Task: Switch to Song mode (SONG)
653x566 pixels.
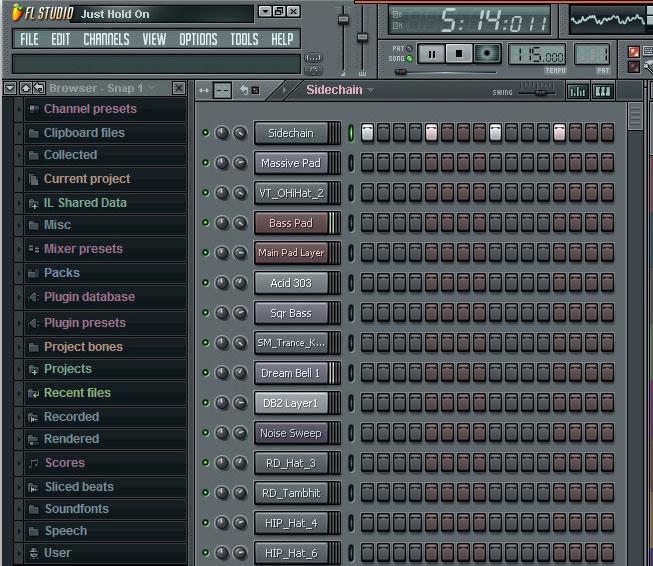Action: coord(409,59)
